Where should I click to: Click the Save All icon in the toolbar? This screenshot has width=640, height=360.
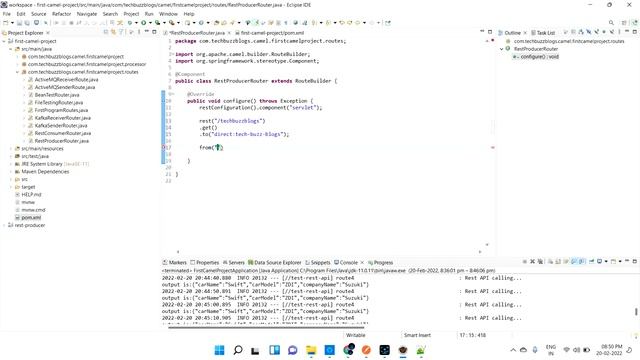27,23
